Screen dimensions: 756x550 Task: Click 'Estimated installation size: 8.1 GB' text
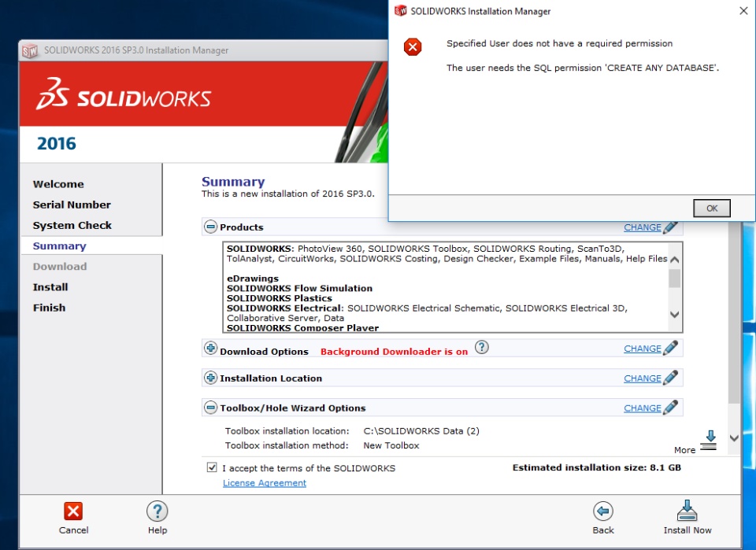point(596,467)
